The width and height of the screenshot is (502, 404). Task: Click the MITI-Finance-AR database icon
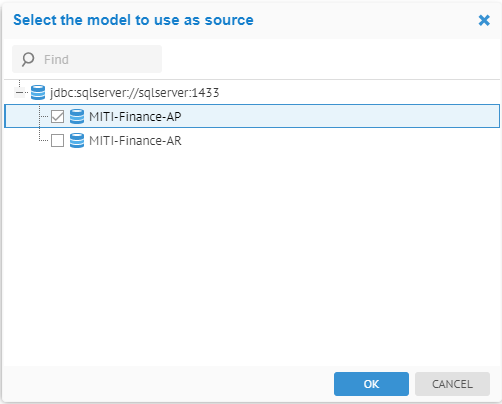click(x=77, y=141)
